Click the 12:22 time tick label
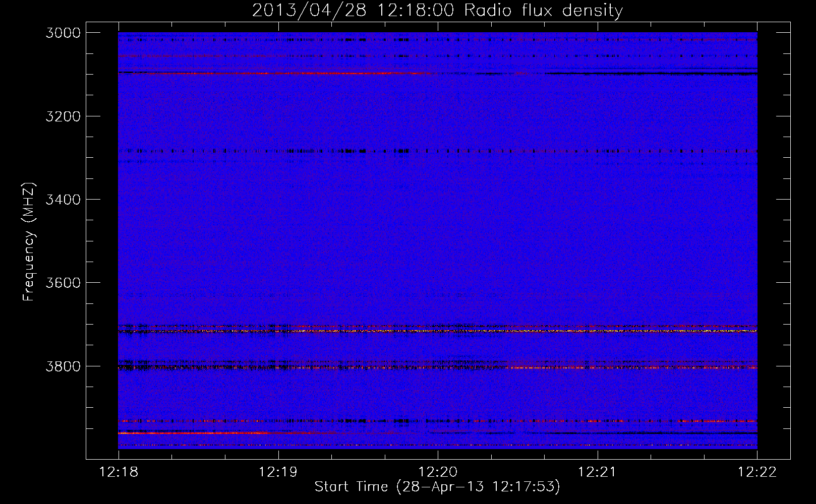This screenshot has width=816, height=504. click(x=757, y=472)
